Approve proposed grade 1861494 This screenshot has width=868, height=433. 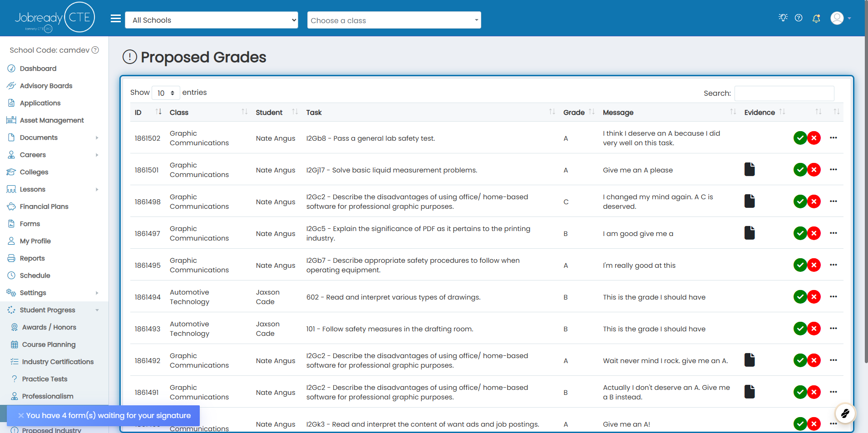pyautogui.click(x=800, y=297)
